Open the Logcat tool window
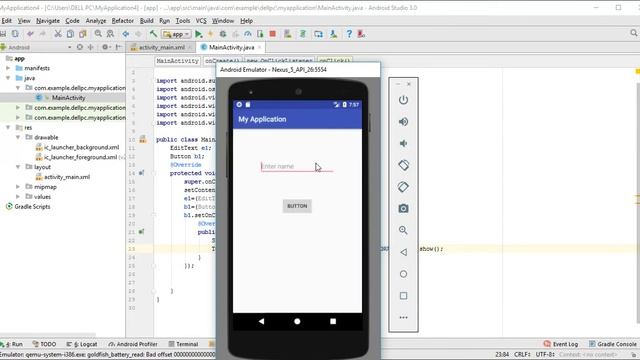 82,344
